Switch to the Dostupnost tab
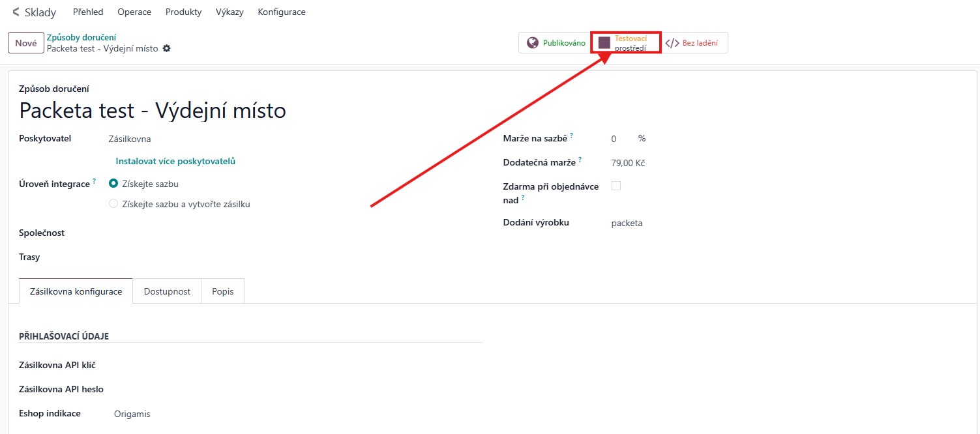Image resolution: width=980 pixels, height=434 pixels. click(x=167, y=291)
